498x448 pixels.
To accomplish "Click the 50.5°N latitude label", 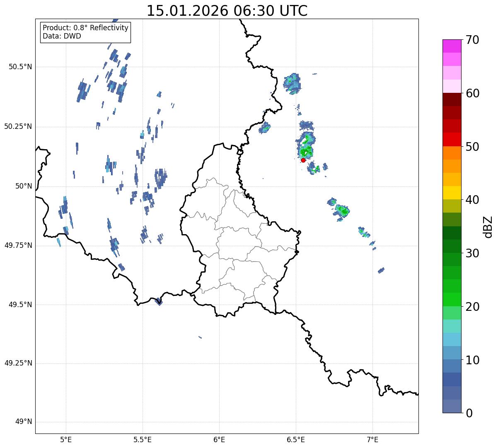I will coord(21,67).
